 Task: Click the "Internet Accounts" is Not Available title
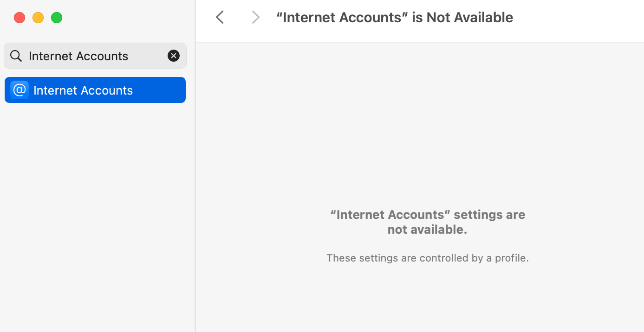pyautogui.click(x=395, y=18)
